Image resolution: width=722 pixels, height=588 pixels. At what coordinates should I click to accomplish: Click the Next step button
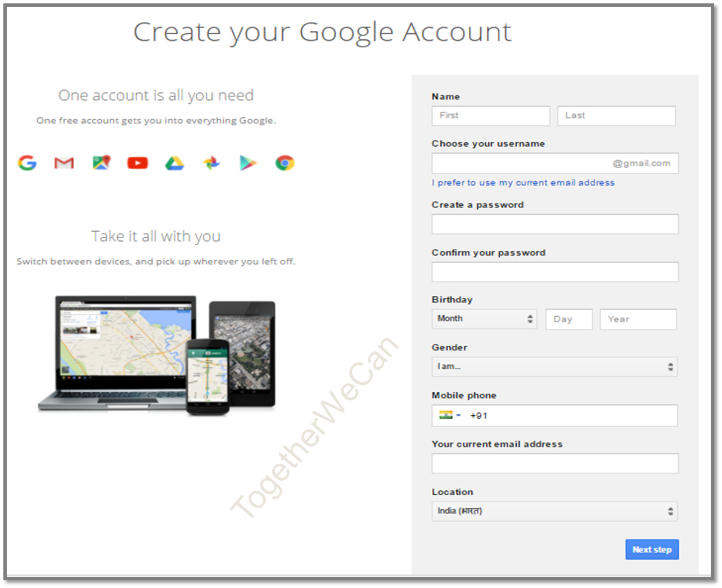pos(652,550)
